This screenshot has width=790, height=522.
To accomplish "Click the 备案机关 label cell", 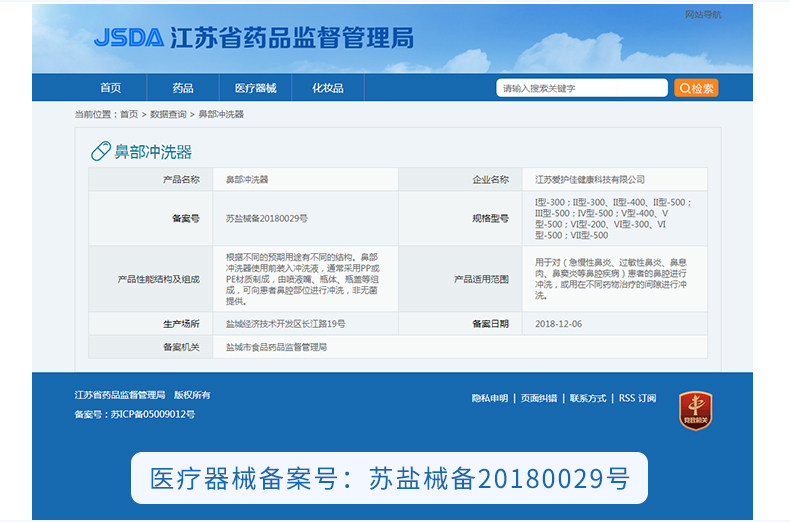I will tap(151, 347).
